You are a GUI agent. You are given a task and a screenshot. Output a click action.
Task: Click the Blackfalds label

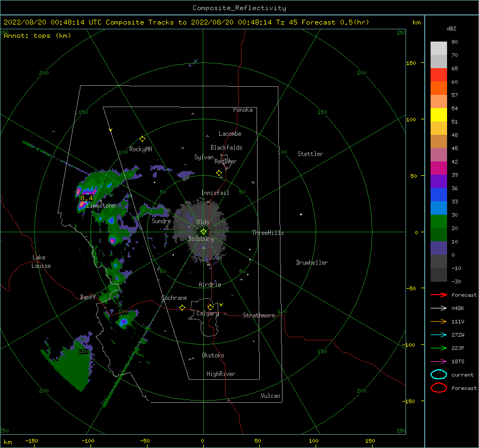[x=226, y=148]
